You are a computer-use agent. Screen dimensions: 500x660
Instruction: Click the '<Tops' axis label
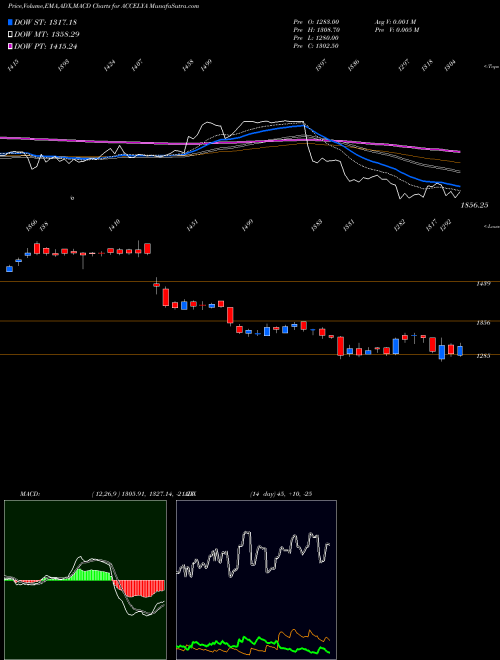(x=491, y=67)
